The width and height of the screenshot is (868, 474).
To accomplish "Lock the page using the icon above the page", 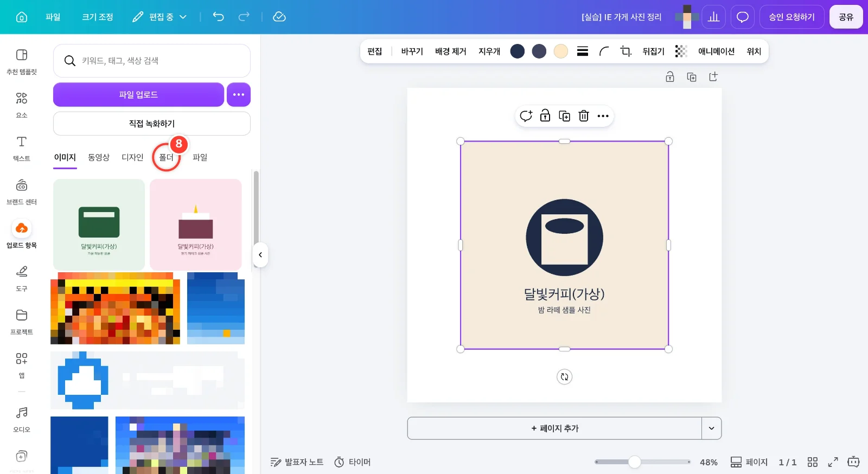I will 670,77.
